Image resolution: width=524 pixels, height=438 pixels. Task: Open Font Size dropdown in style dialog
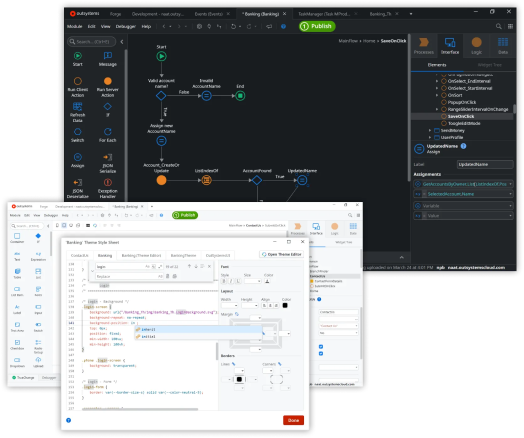252,281
